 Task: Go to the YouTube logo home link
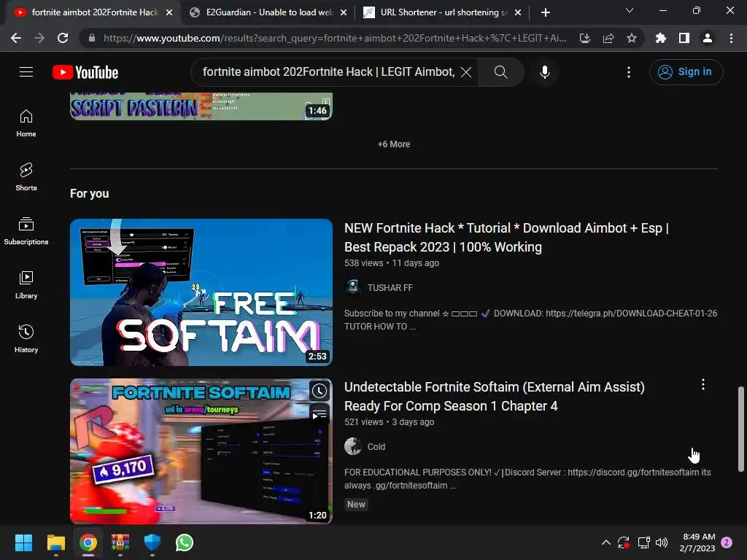pyautogui.click(x=85, y=72)
